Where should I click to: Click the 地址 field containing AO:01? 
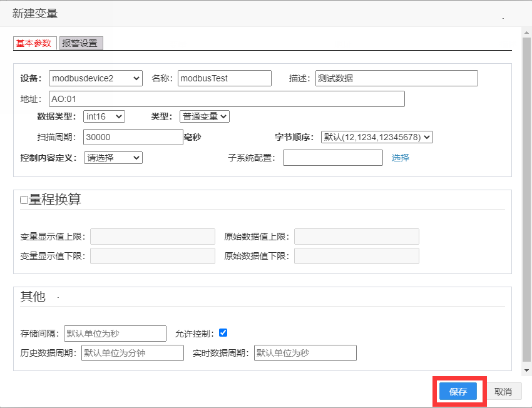click(x=227, y=99)
